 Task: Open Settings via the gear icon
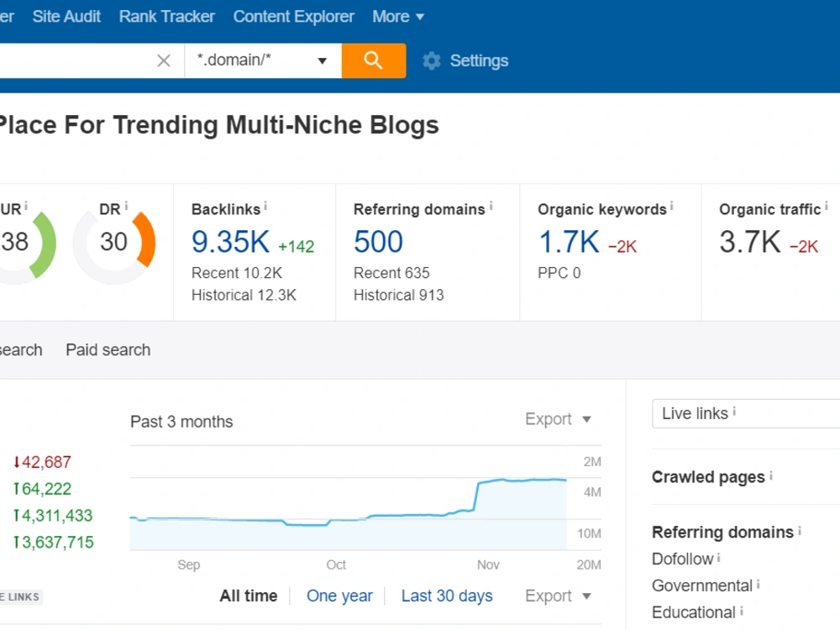(431, 60)
